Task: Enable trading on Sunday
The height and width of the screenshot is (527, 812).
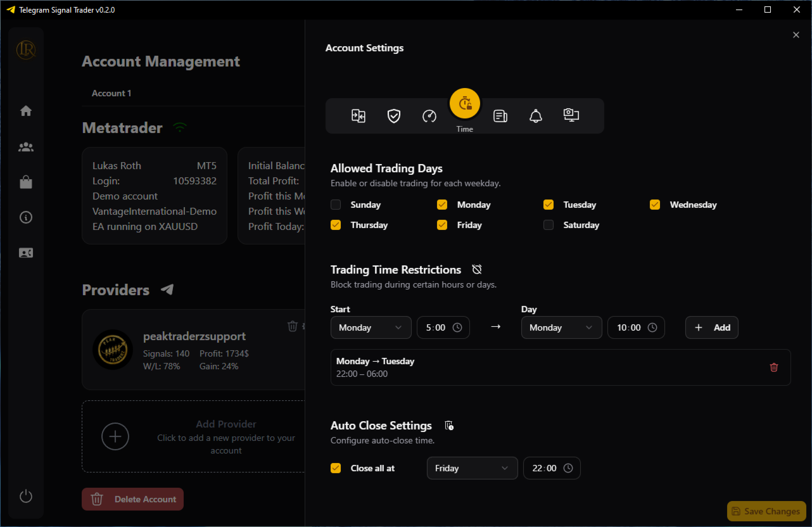Action: coord(336,205)
